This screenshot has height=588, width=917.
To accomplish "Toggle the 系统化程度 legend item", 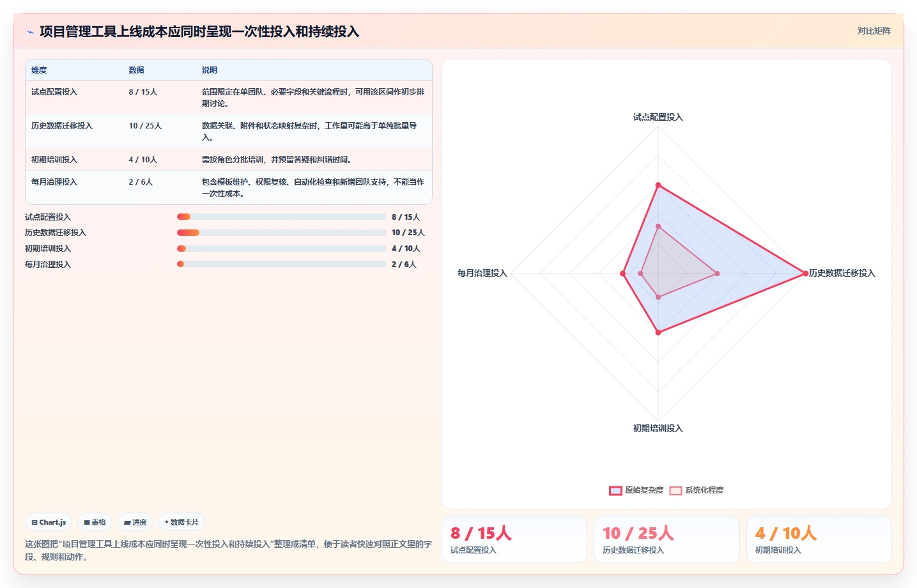I will [697, 490].
